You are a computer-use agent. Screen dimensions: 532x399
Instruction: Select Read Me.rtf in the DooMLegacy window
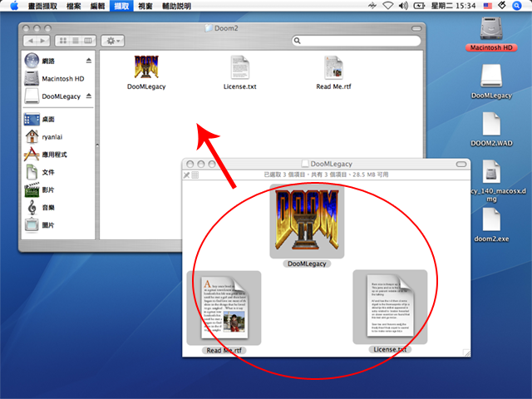tap(224, 308)
